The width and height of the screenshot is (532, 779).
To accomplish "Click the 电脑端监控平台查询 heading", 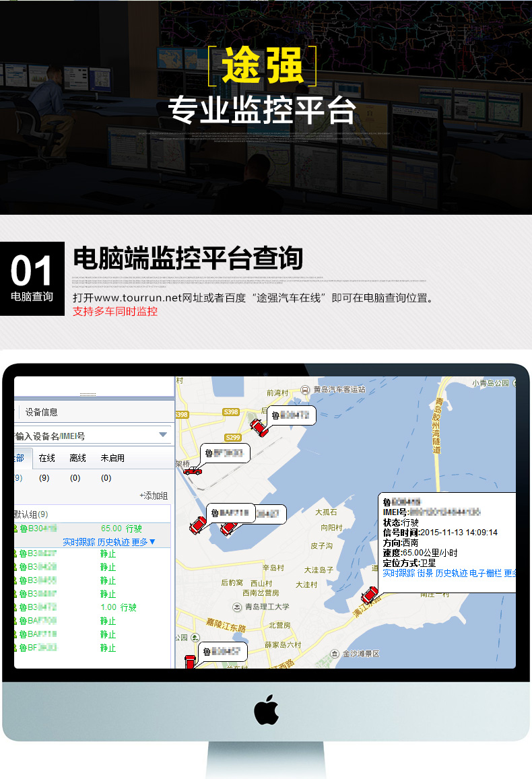I will 189,259.
